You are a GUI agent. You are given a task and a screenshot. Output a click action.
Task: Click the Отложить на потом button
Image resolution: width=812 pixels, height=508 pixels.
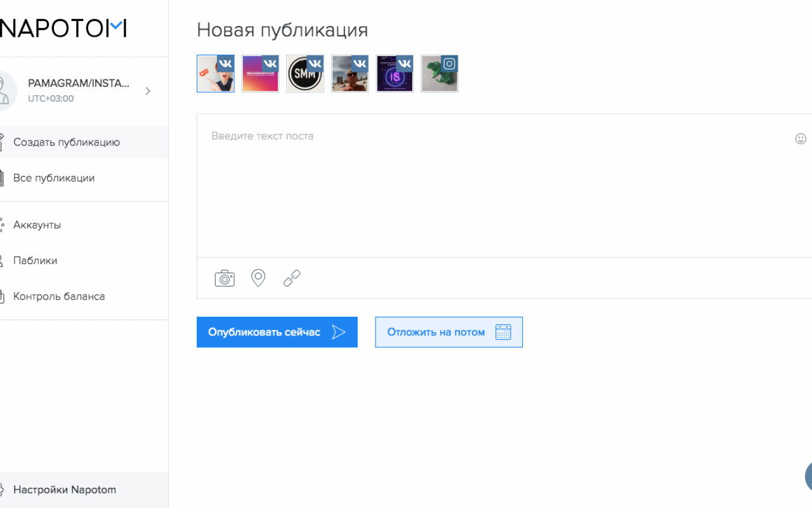tap(449, 332)
